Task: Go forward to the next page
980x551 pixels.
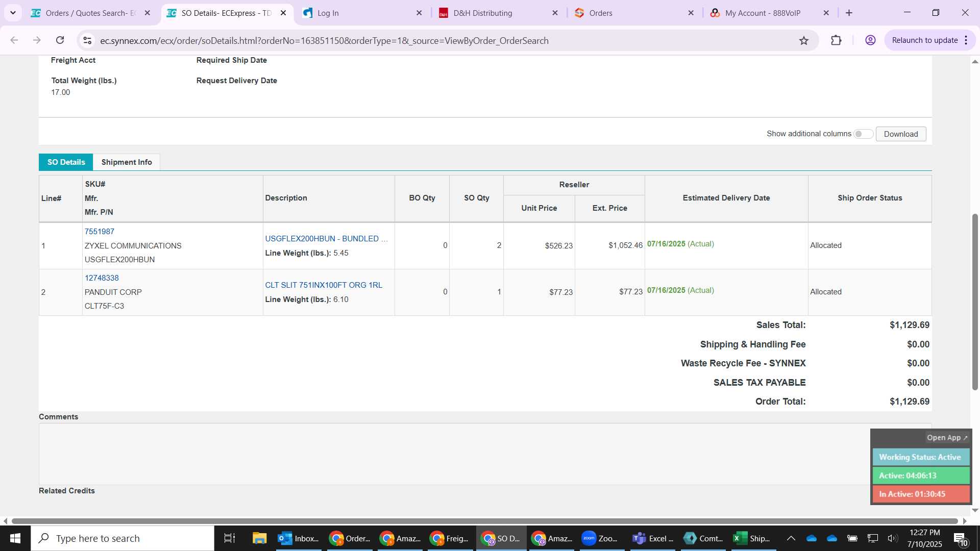Action: (x=37, y=40)
